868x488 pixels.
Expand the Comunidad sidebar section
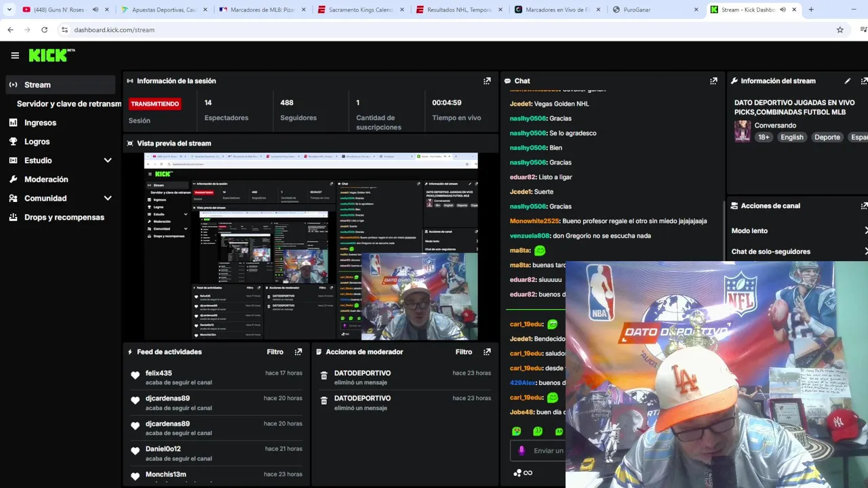click(107, 199)
